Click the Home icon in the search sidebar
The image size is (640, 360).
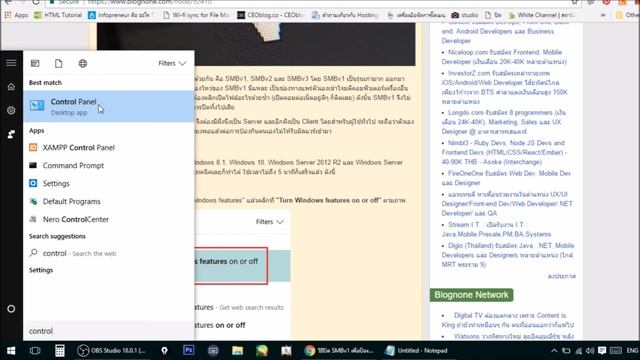[x=11, y=87]
